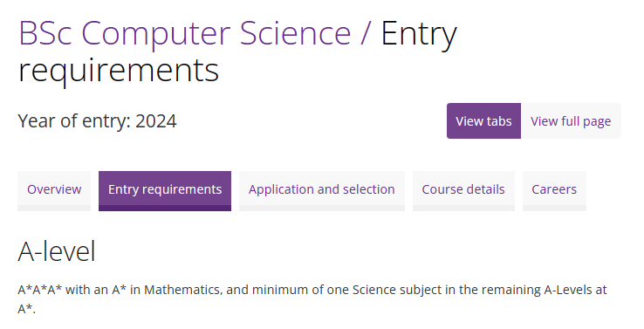Click the final A* on the paragraph's last line
The height and width of the screenshot is (329, 644).
pos(27,308)
